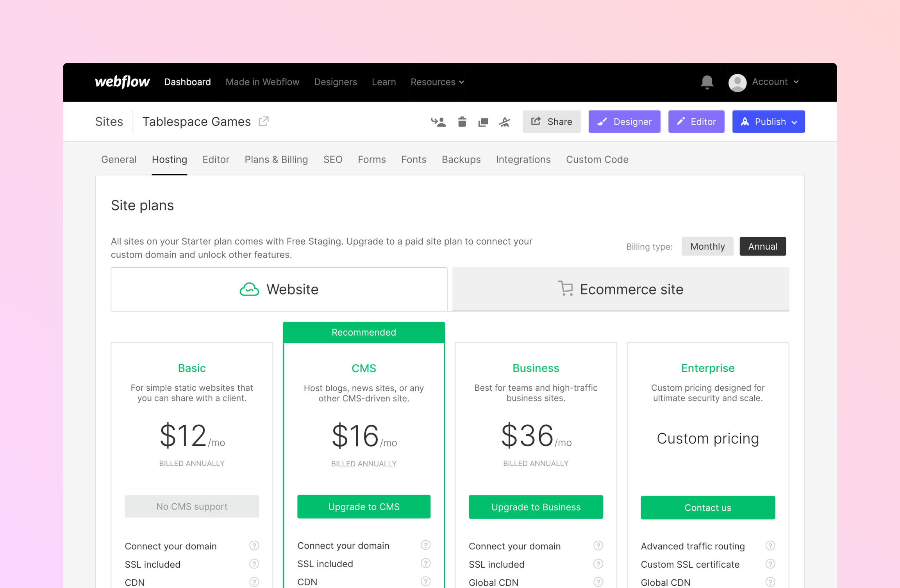900x588 pixels.
Task: Click Contact us for Enterprise
Action: coord(707,508)
